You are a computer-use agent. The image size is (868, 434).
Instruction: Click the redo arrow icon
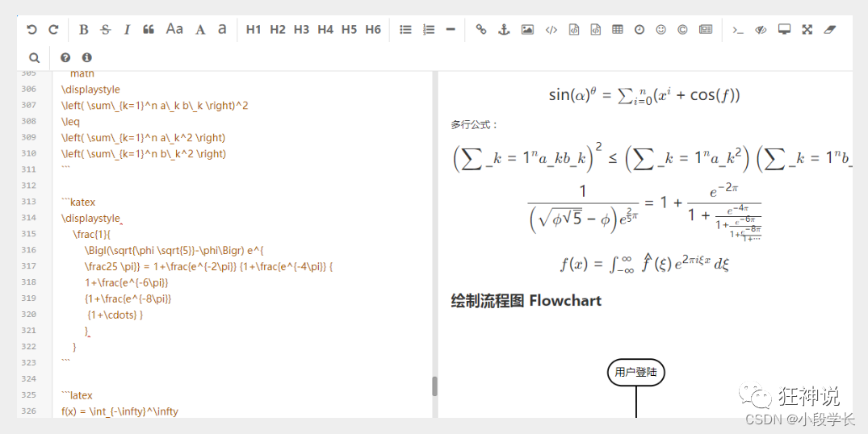(x=54, y=29)
